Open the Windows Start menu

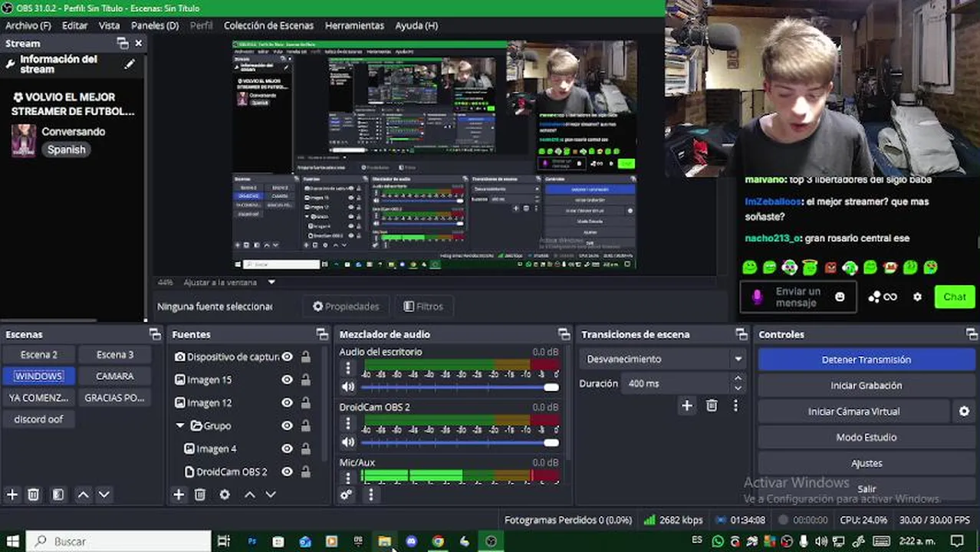tap(12, 541)
